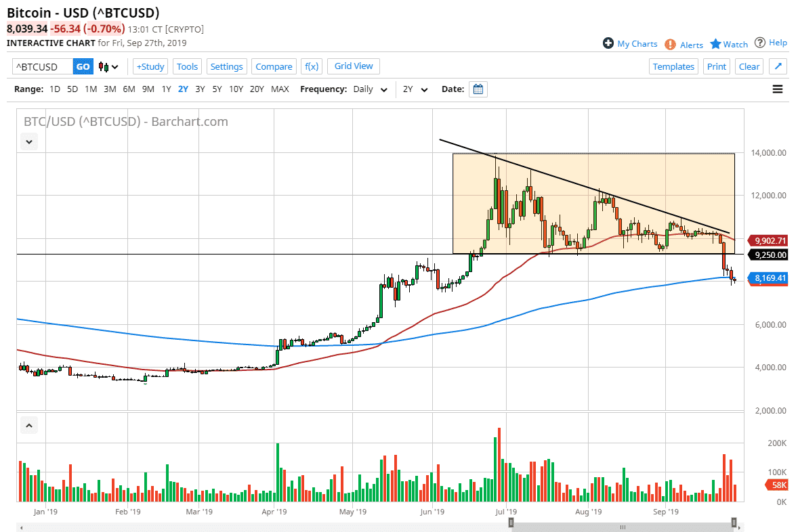Click the expand-to-fullscreen arrow icon
This screenshot has height=532, width=798.
tap(777, 66)
